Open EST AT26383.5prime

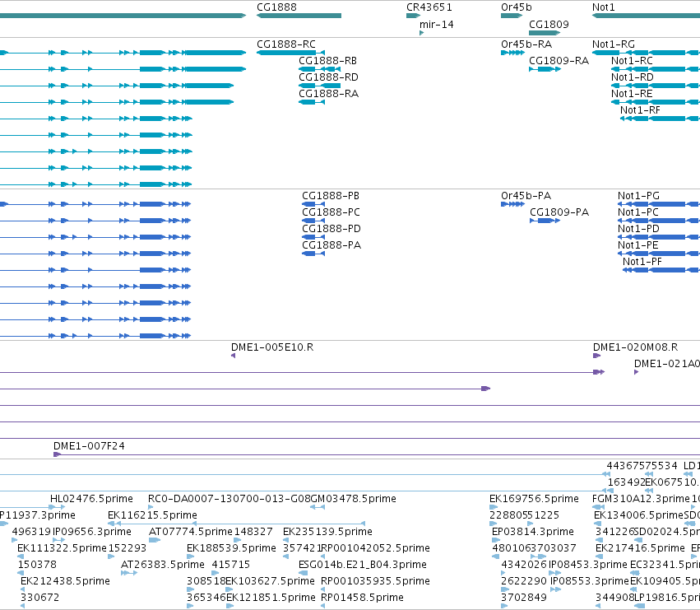[x=128, y=573]
